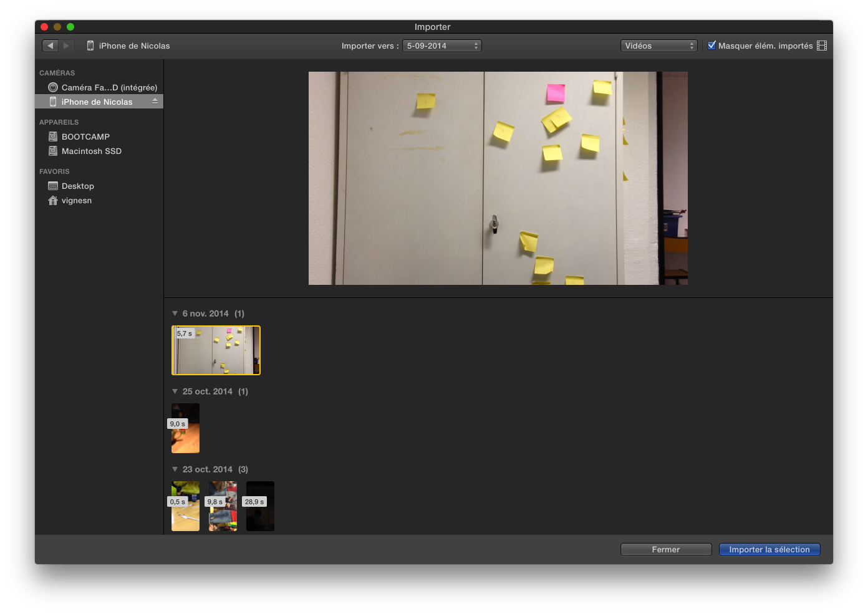The width and height of the screenshot is (868, 614).
Task: Select iPhone de Nicolas in sidebar
Action: click(99, 102)
